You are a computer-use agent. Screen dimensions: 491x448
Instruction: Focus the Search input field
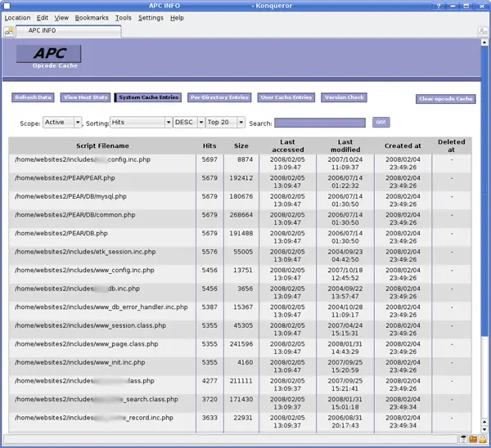[x=320, y=123]
